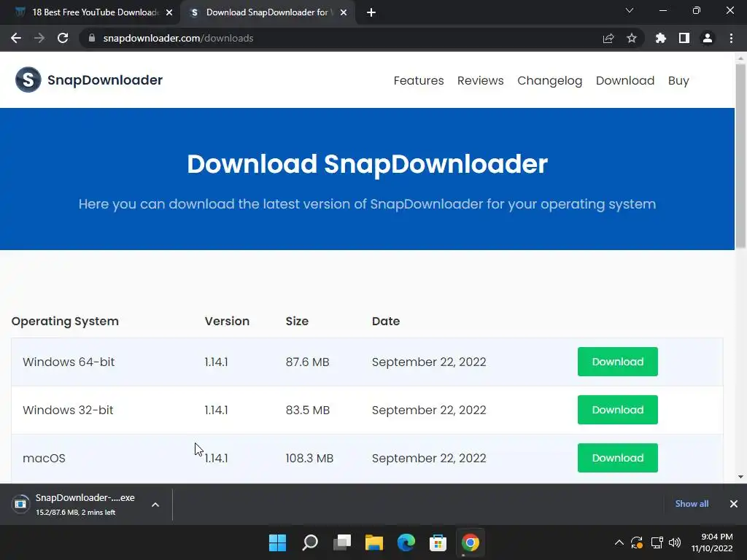Screen dimensions: 747x560
Task: Open a new browser tab
Action: tap(371, 13)
